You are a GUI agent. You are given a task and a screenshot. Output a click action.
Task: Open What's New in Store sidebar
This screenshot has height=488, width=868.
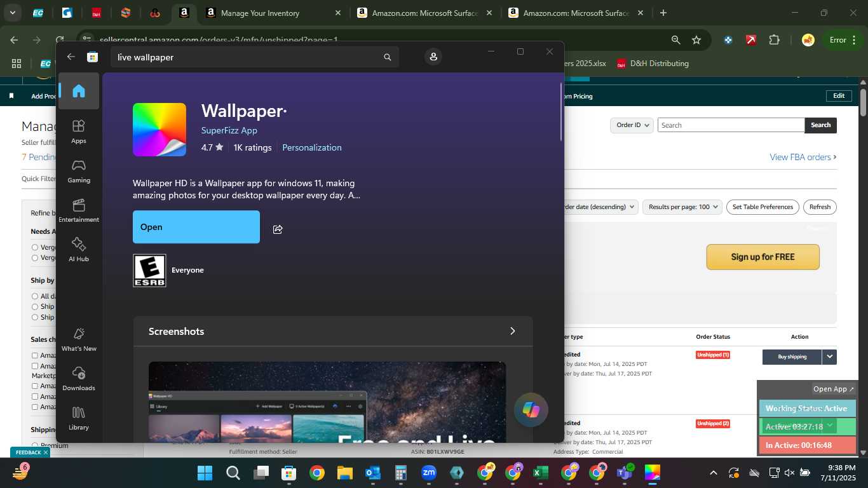[x=79, y=339]
